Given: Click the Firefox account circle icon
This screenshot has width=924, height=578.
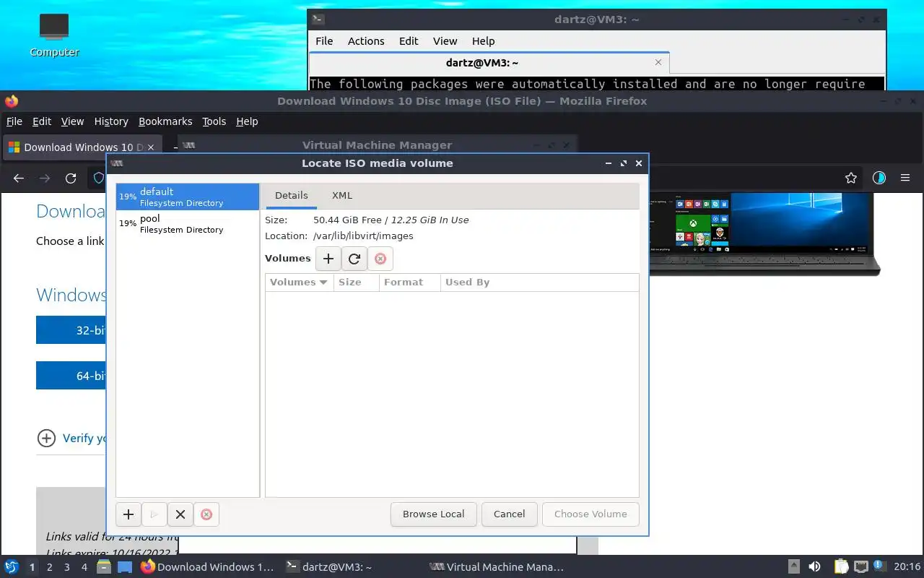Looking at the screenshot, I should click(879, 178).
